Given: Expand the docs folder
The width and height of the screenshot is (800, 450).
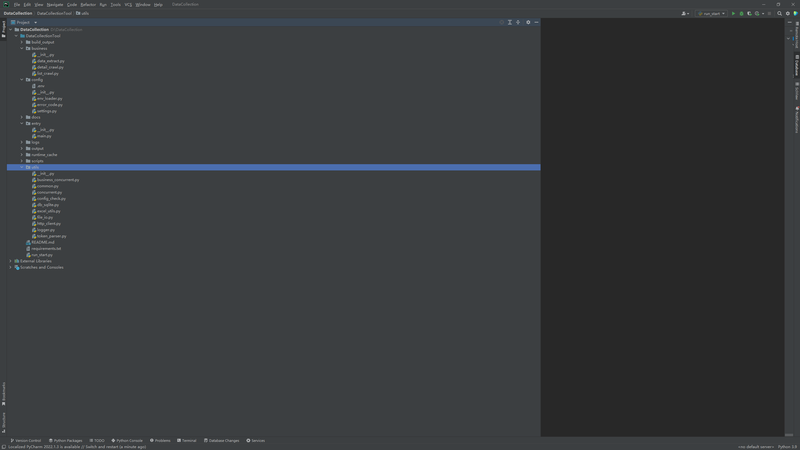Looking at the screenshot, I should click(x=21, y=117).
